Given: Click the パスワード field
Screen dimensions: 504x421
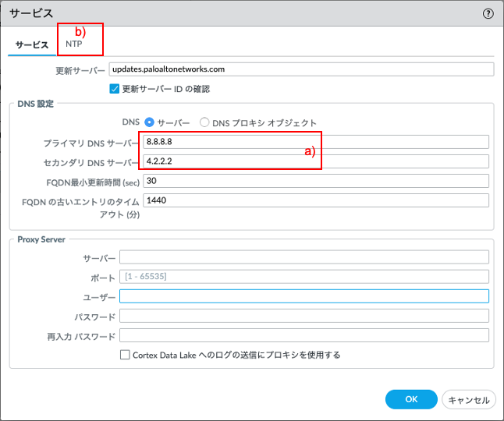Looking at the screenshot, I should point(304,316).
